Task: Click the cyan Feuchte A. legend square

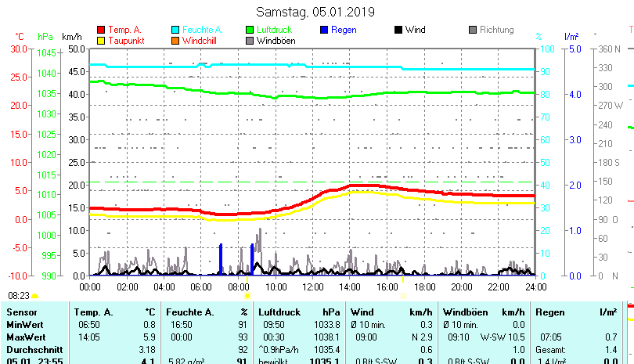Action: click(x=176, y=30)
